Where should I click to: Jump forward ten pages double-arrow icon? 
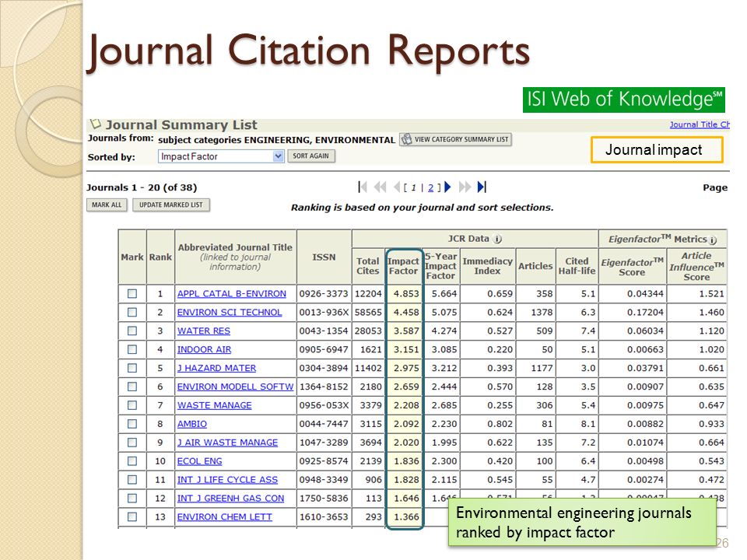coord(465,187)
